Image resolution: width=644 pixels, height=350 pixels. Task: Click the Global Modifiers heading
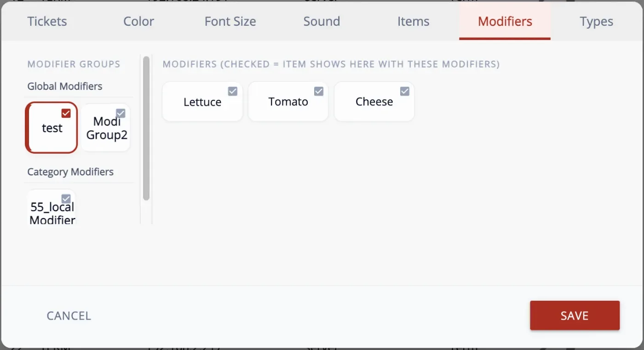(x=65, y=86)
